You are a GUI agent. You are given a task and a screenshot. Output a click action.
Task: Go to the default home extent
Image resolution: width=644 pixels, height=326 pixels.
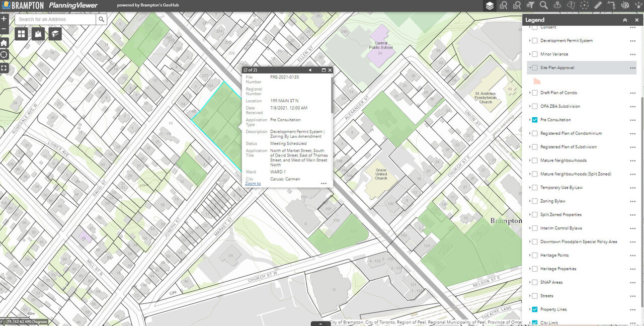tap(4, 42)
